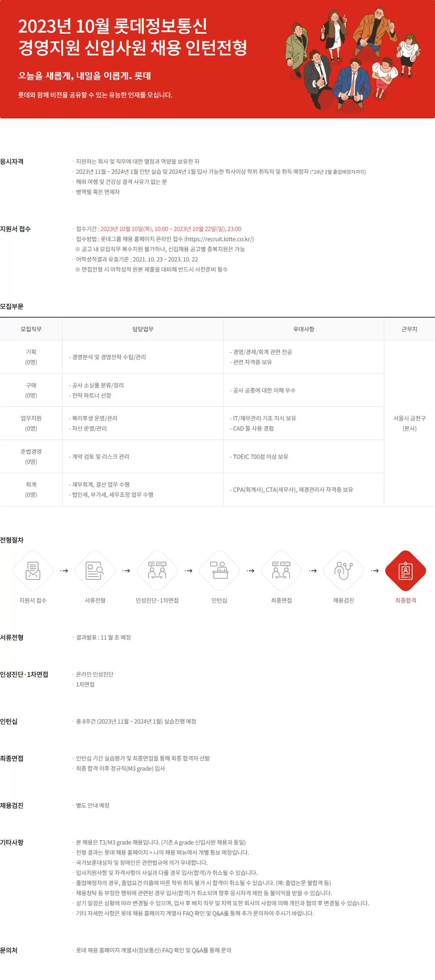Click 결과발표 : 11 월 초 예정 text

[x=103, y=637]
